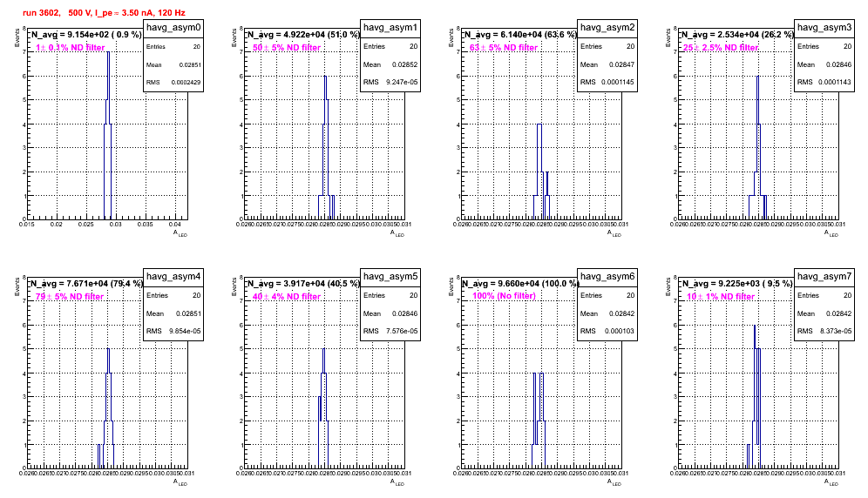This screenshot has height=498, width=868.
Task: Click the blue histogram peak in havg_asym0 plot
Action: (x=108, y=52)
